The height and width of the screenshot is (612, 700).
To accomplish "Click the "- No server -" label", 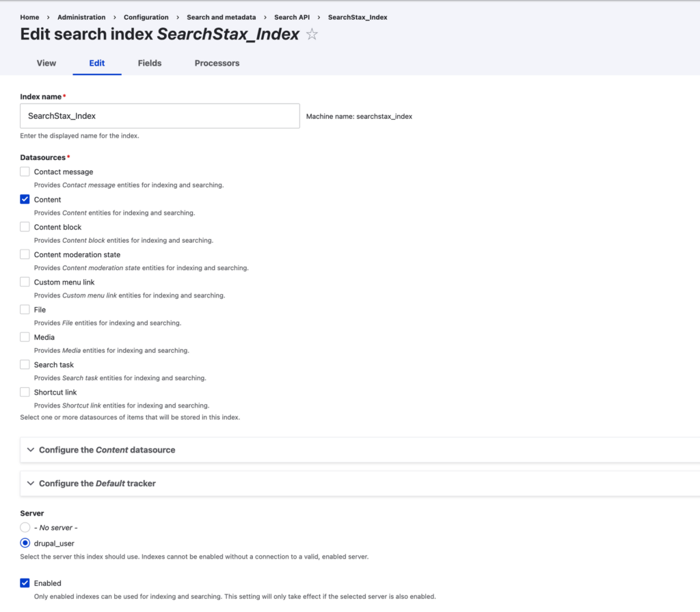I will pyautogui.click(x=56, y=528).
